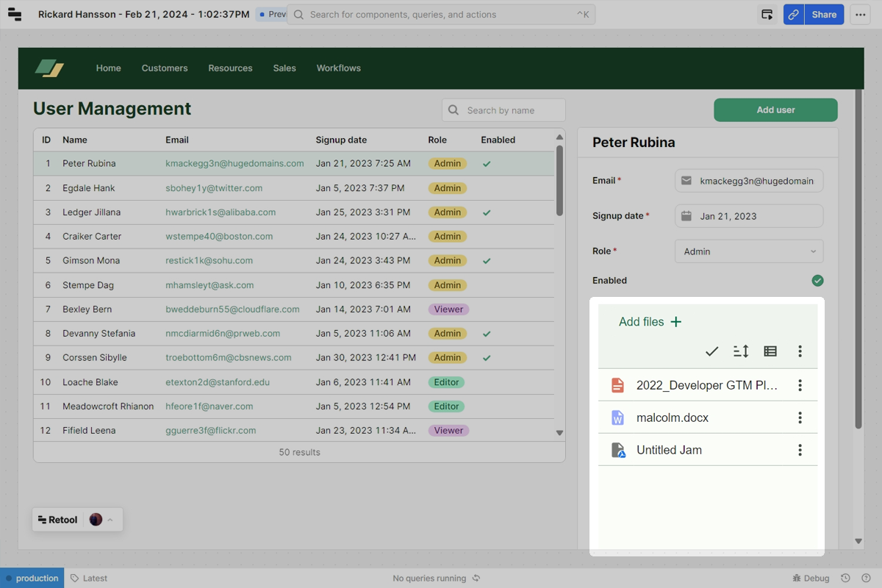Toggle Peter Rubina's Enabled status
The height and width of the screenshot is (588, 882).
817,280
